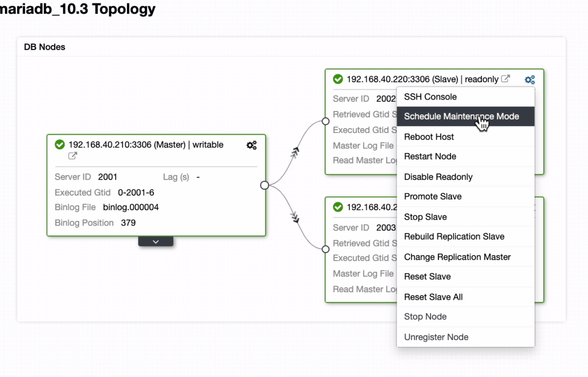Expand the master node details chevron
The width and height of the screenshot is (588, 377).
155,241
